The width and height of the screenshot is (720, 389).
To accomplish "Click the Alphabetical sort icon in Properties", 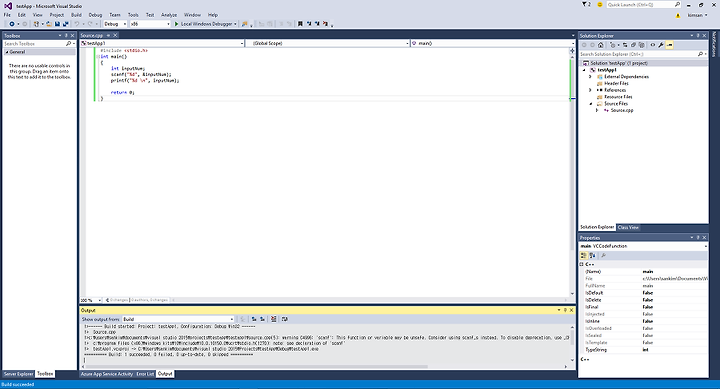I will point(592,256).
